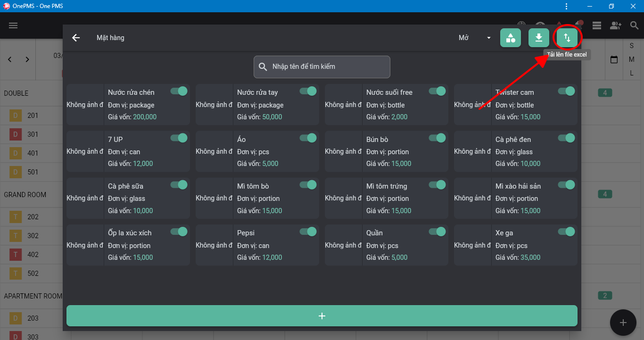The image size is (644, 340).
Task: Click the round plus floating button
Action: [623, 323]
